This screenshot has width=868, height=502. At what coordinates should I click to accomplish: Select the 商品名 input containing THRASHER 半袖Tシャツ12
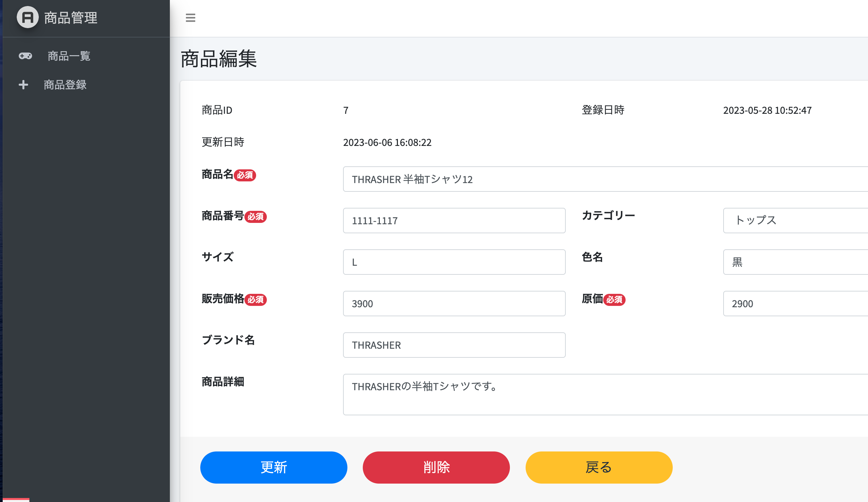(603, 179)
